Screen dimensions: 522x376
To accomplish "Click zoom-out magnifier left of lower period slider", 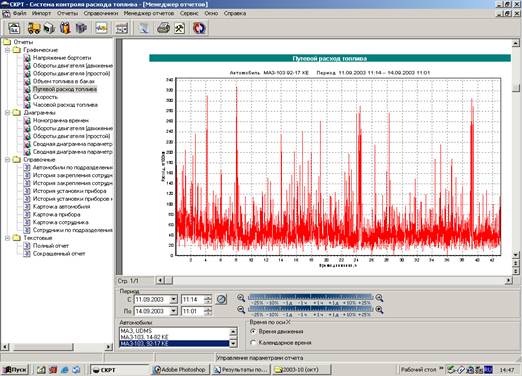I will [241, 310].
